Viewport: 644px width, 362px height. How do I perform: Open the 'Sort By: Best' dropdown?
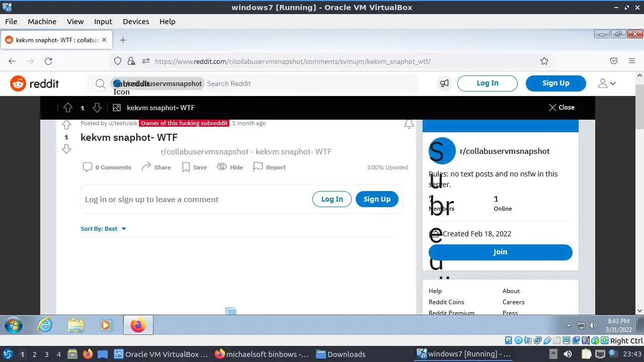pyautogui.click(x=103, y=229)
